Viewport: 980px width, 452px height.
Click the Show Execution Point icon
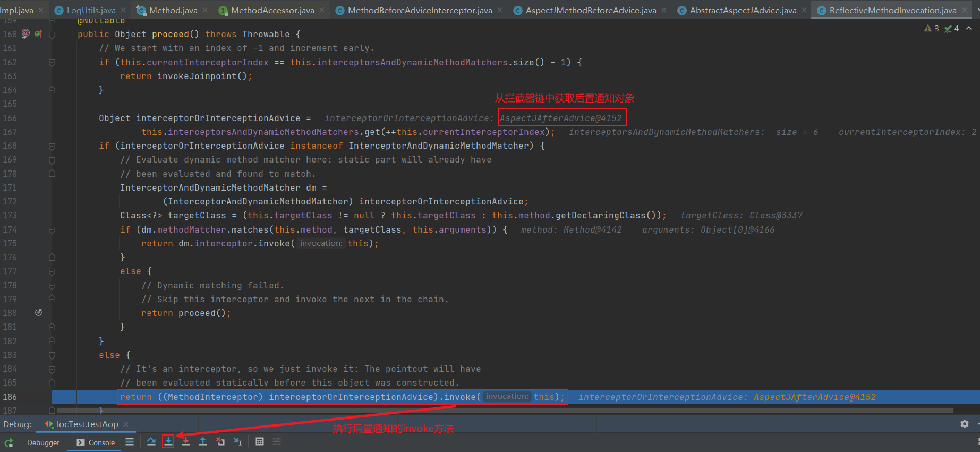[x=130, y=441]
